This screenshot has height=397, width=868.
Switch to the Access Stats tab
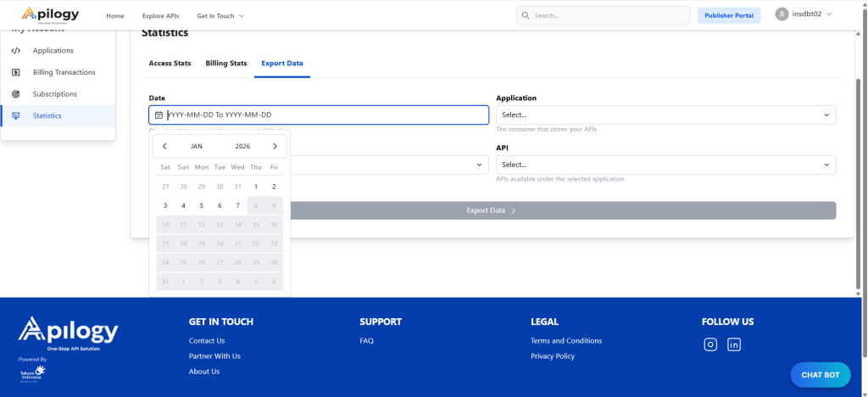pos(170,64)
